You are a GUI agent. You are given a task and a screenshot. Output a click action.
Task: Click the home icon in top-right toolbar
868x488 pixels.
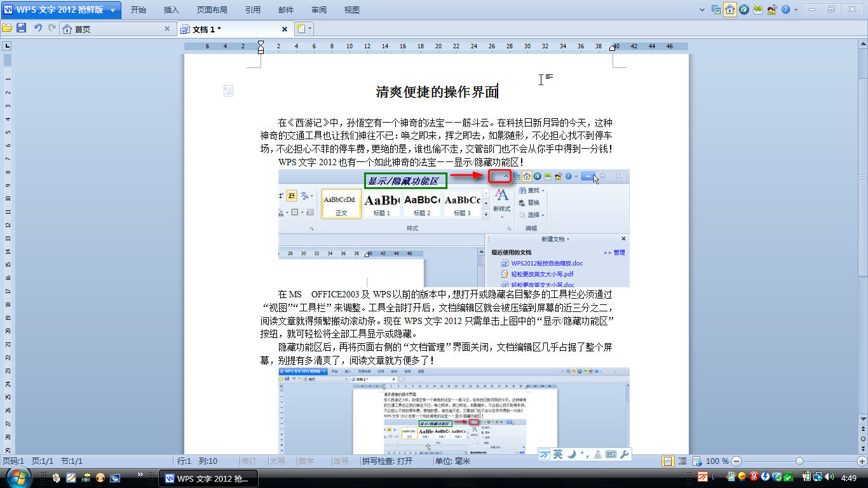pyautogui.click(x=730, y=10)
